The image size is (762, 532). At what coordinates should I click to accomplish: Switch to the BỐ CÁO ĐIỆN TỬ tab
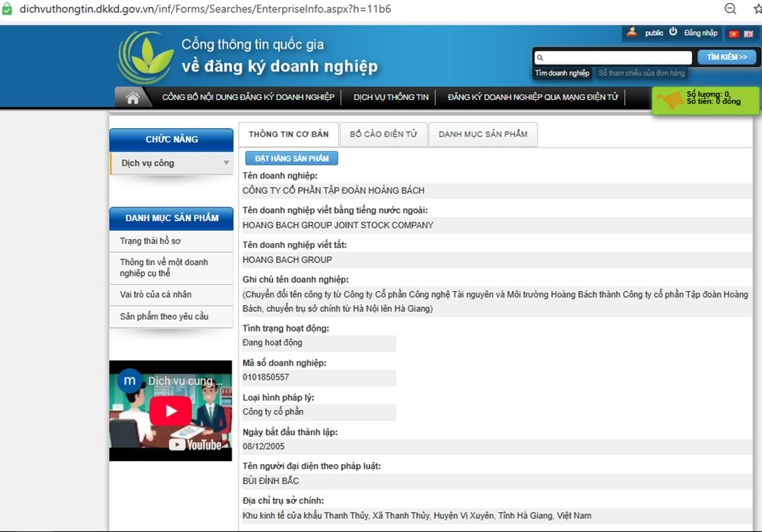(x=383, y=134)
